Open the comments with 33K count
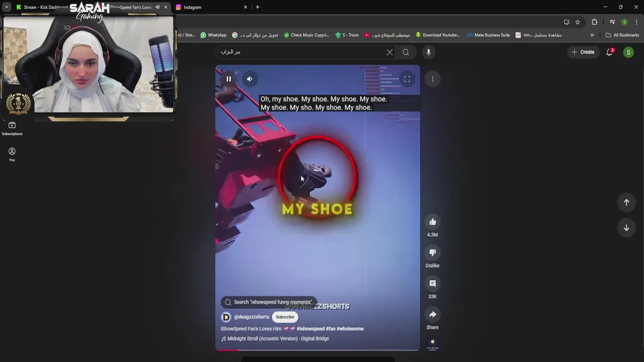Viewport: 644px width, 362px height. [433, 284]
